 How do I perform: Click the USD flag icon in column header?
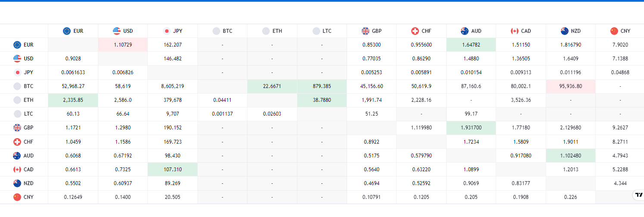(x=117, y=31)
